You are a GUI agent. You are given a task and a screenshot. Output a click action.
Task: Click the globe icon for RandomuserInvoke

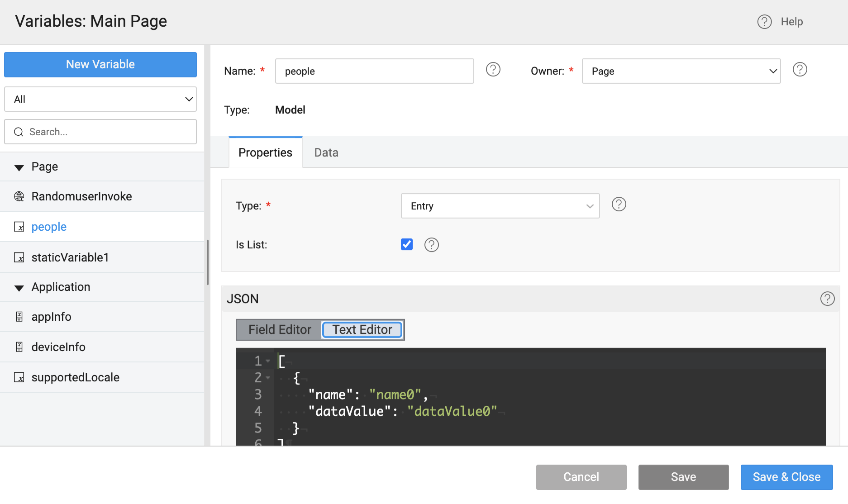(x=19, y=196)
